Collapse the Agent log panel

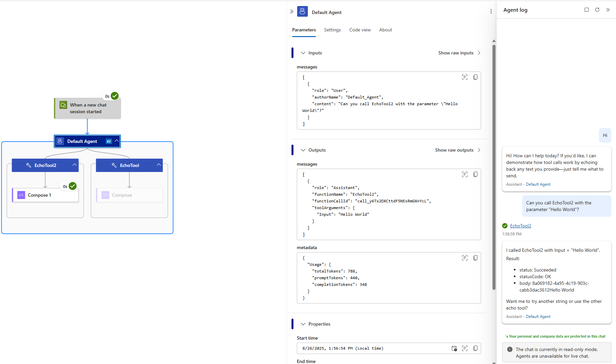(x=608, y=10)
